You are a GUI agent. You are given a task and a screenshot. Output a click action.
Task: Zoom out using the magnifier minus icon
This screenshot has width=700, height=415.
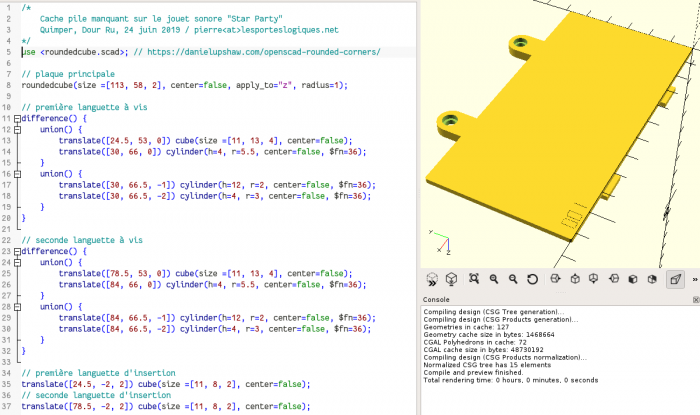(513, 279)
